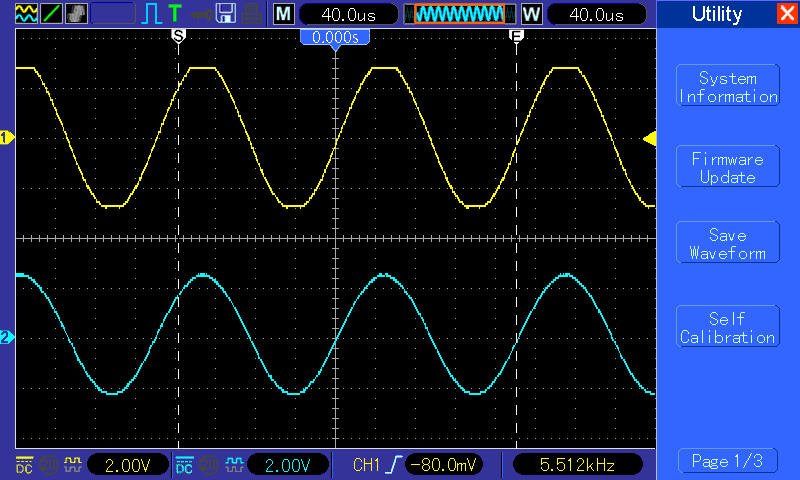Screen dimensions: 800x480
Task: Click the floppy disk save icon
Action: pos(226,14)
